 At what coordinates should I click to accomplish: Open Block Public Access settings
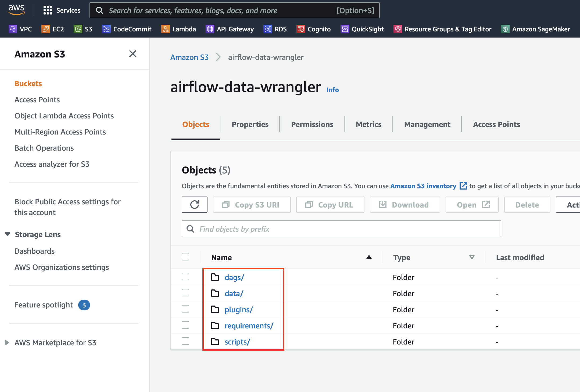point(68,207)
